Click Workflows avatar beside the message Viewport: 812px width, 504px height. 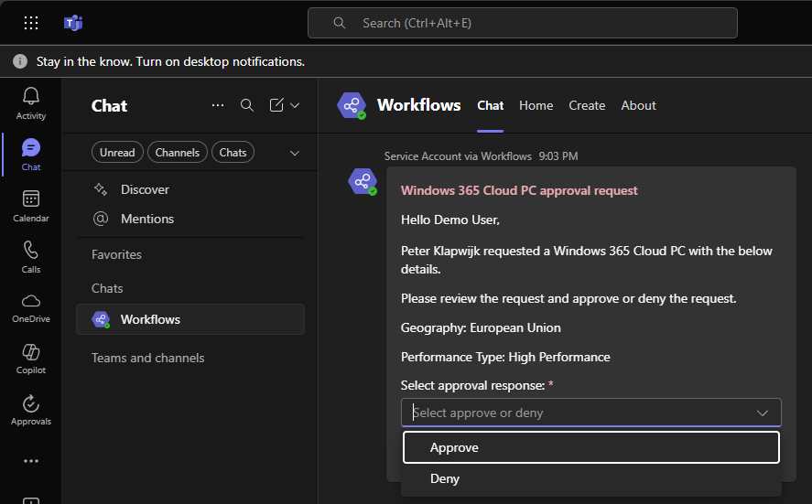point(363,182)
